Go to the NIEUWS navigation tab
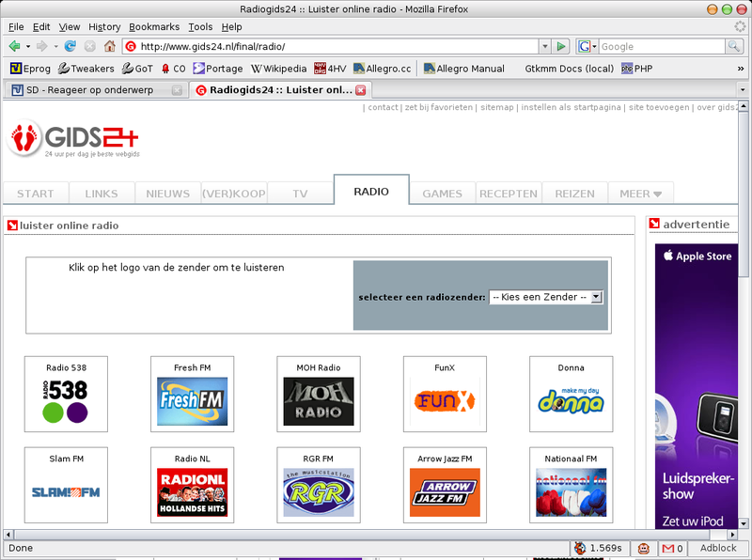 (x=168, y=194)
